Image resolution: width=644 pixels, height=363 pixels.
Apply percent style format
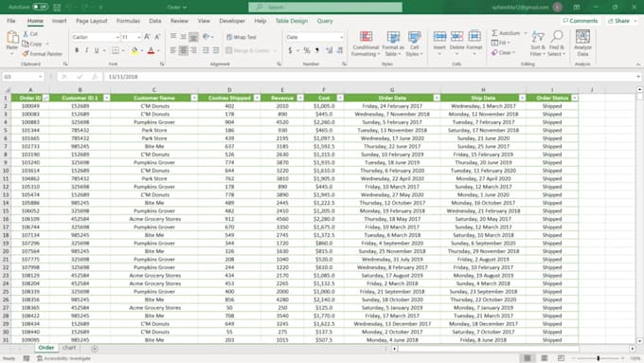307,50
